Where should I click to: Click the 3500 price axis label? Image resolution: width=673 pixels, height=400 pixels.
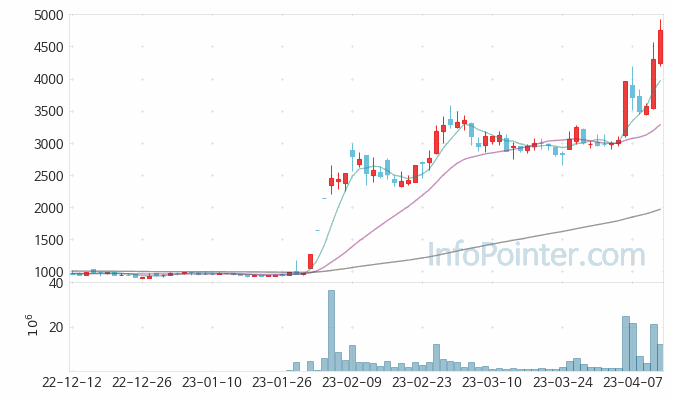[49, 112]
